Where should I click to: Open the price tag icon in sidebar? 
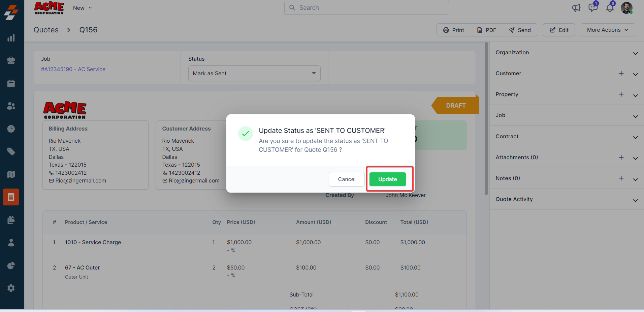pos(11,151)
